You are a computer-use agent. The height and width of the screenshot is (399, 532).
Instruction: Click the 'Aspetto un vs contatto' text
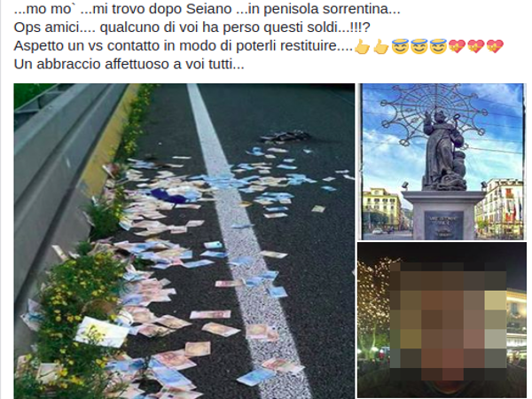184,46
